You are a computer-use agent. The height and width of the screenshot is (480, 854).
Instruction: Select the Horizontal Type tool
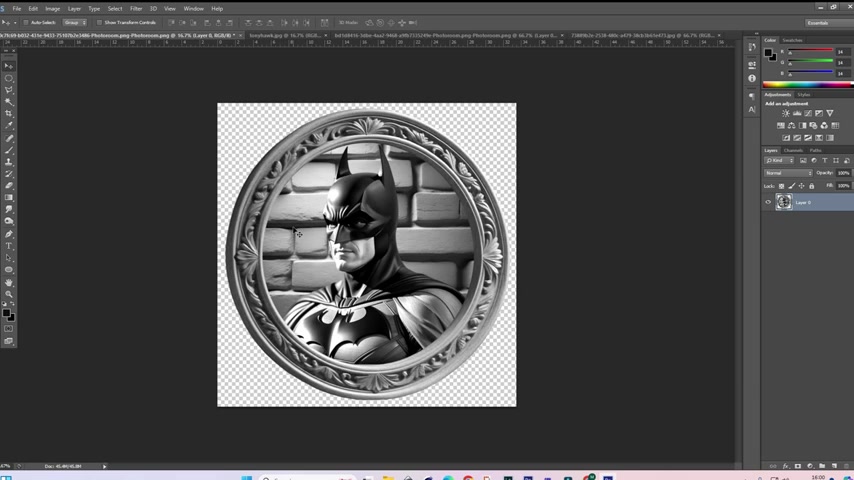coord(9,246)
